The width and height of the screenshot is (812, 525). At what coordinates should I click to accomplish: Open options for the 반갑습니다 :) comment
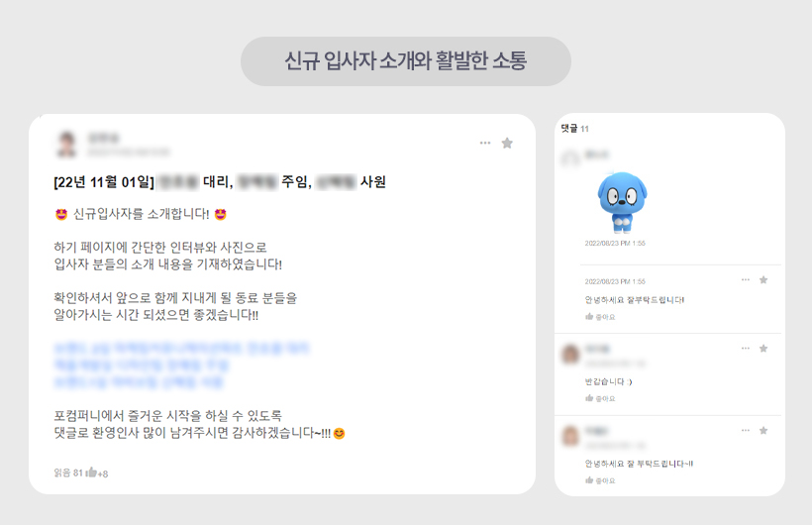pyautogui.click(x=746, y=349)
